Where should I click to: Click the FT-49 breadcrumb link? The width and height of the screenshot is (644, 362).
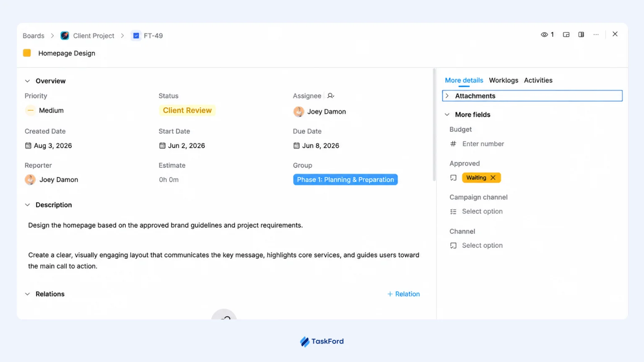click(x=153, y=36)
